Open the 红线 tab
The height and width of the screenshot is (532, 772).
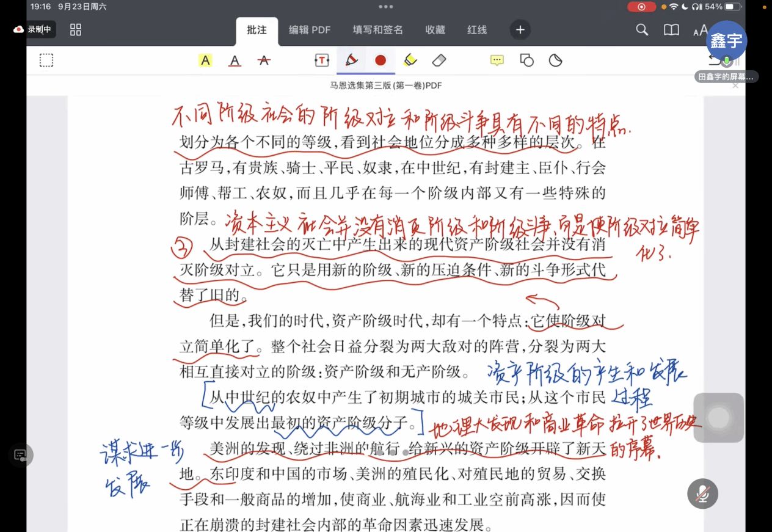click(x=477, y=30)
